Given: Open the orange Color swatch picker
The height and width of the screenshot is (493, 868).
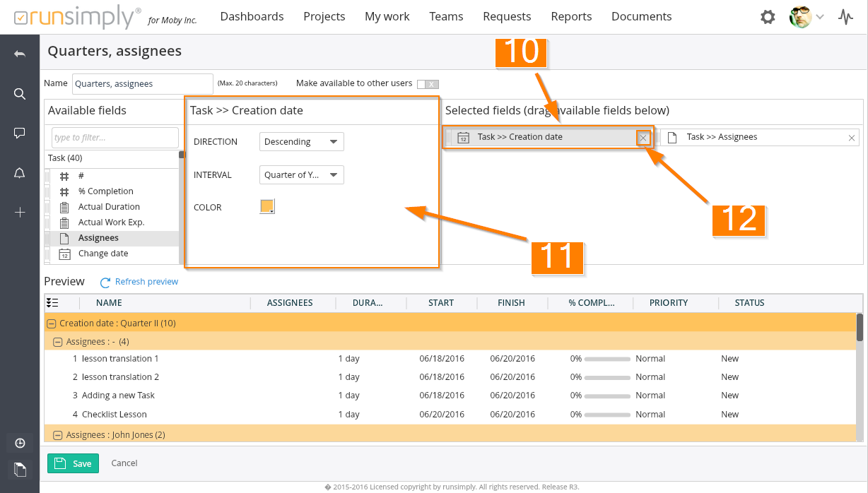Looking at the screenshot, I should coord(267,207).
